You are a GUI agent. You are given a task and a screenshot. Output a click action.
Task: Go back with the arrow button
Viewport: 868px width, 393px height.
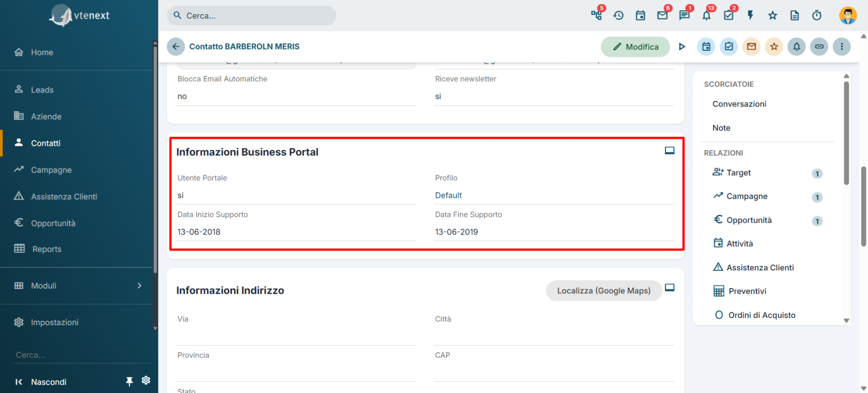coord(176,47)
